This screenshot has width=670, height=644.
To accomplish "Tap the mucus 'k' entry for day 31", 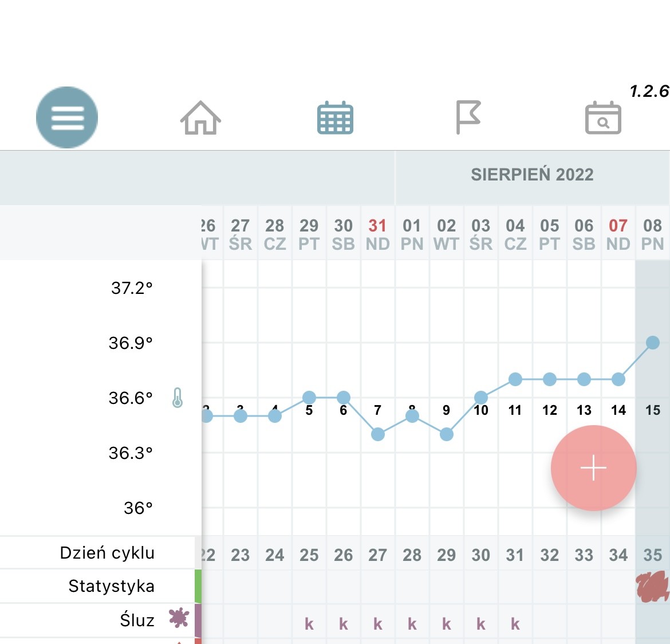I will tap(515, 624).
